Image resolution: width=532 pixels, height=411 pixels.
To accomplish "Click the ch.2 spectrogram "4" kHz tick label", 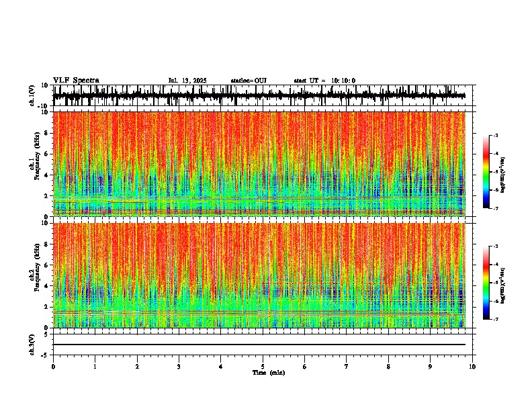I will [x=47, y=286].
